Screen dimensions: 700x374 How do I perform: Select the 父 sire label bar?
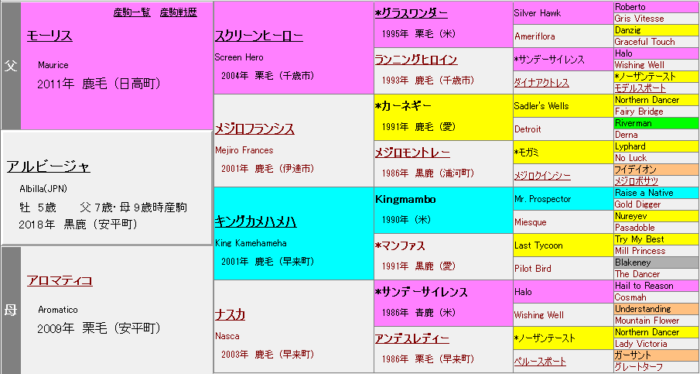pos(11,66)
